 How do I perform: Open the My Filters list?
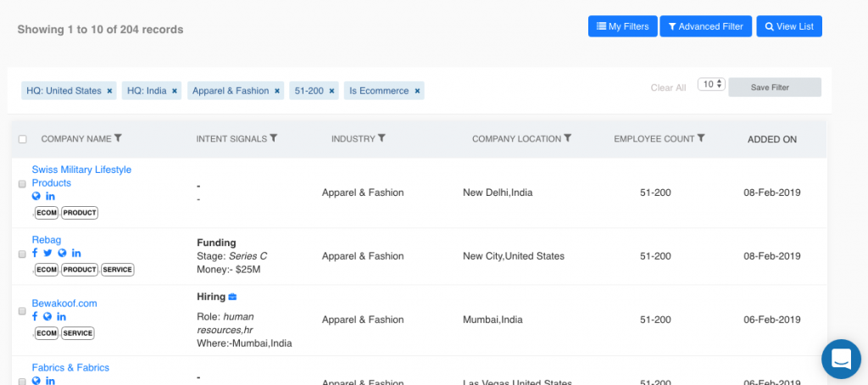tap(622, 26)
